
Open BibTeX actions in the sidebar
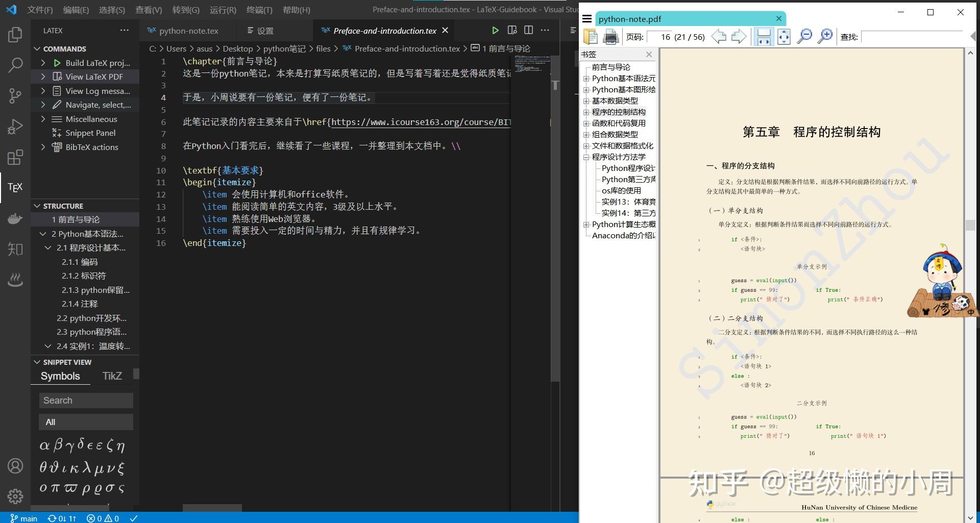(90, 147)
